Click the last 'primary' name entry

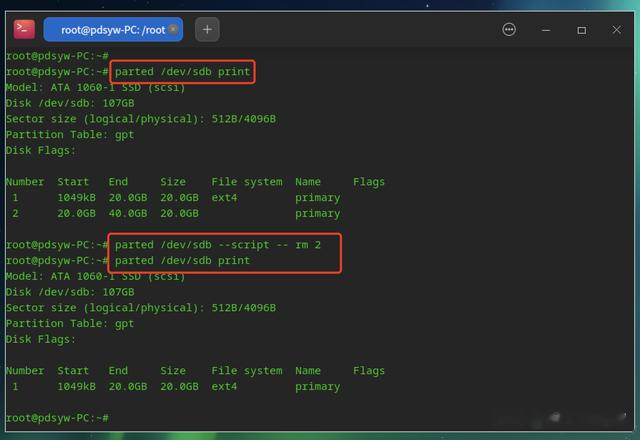tap(318, 387)
